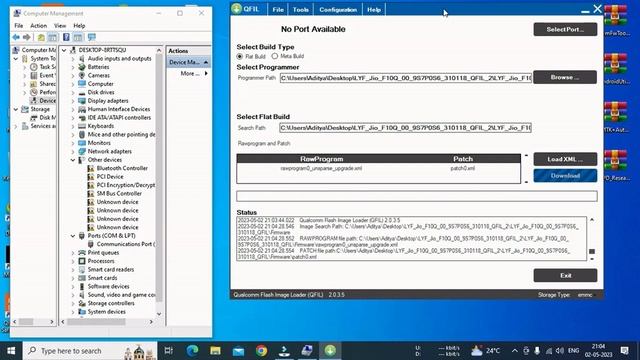Select the Flat Build radio button

(x=240, y=56)
